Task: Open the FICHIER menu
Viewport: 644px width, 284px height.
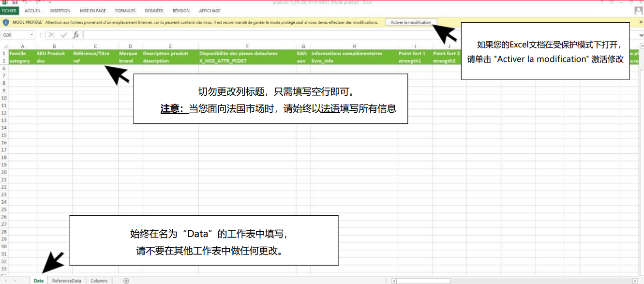Action: point(9,11)
